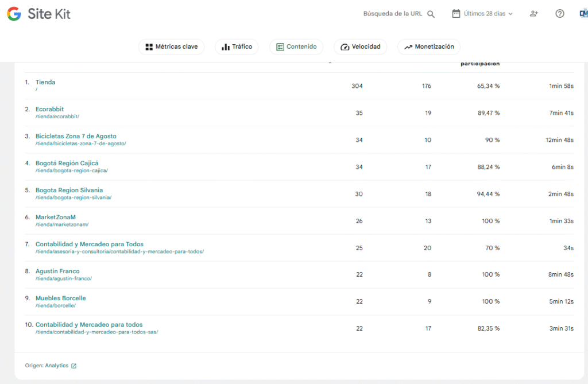Switch to Monetización tab
Image resolution: width=588 pixels, height=384 pixels.
(x=429, y=47)
